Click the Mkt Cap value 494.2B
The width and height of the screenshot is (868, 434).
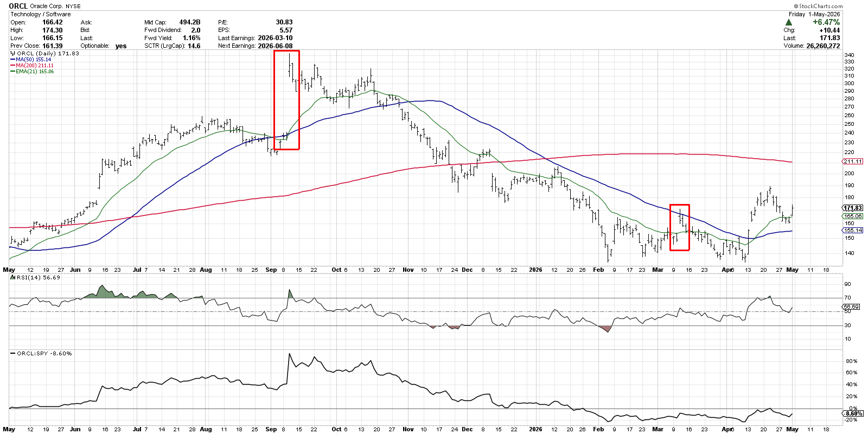coord(190,22)
